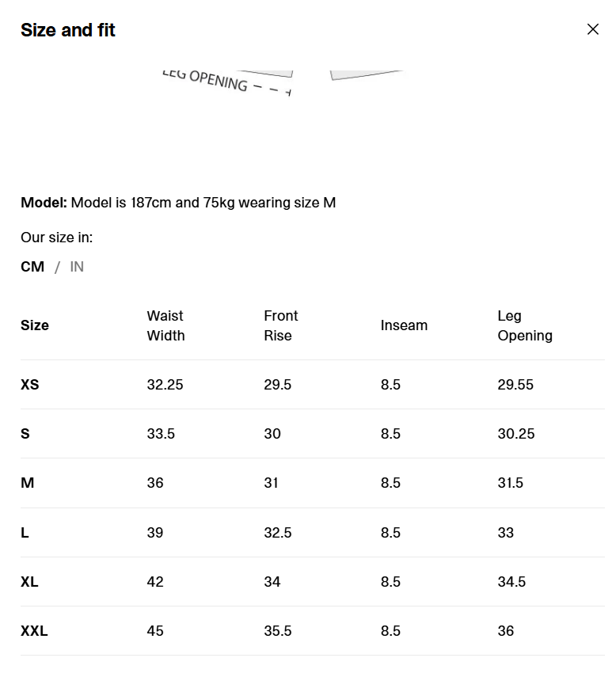Close the Size and fit panel
The image size is (616, 673).
click(593, 29)
